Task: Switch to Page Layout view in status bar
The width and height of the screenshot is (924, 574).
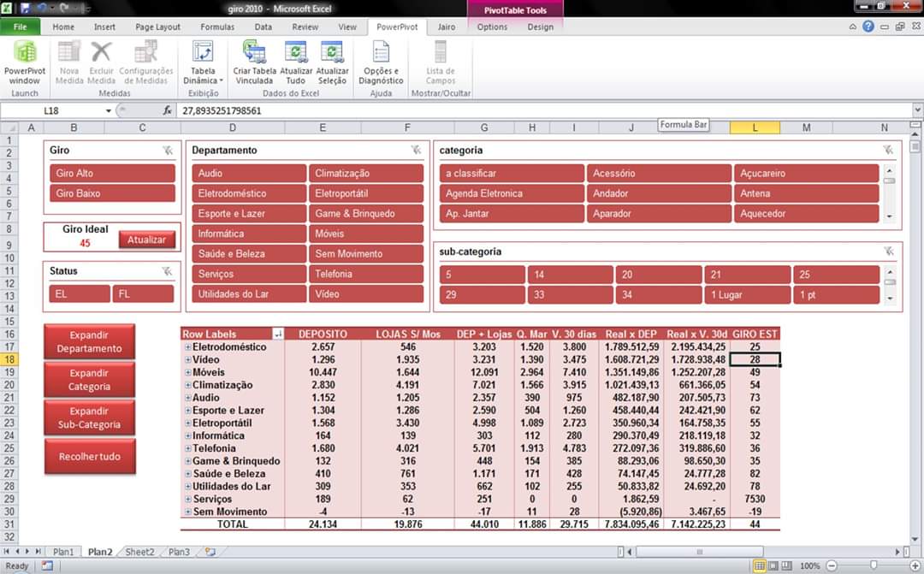Action: [x=773, y=565]
